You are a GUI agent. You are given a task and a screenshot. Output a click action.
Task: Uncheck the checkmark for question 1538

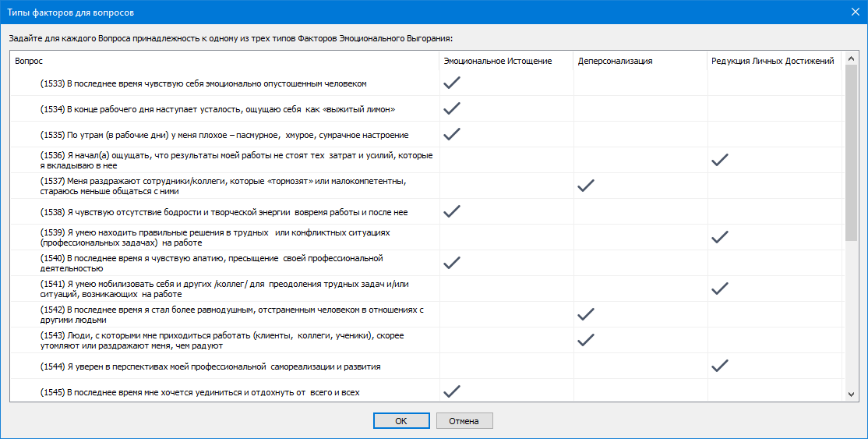(x=452, y=211)
